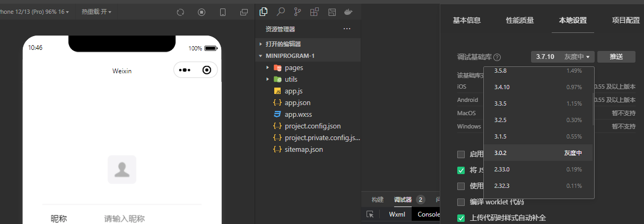The image size is (644, 224).
Task: Click the mini program menu dots in capsule
Action: [x=185, y=70]
